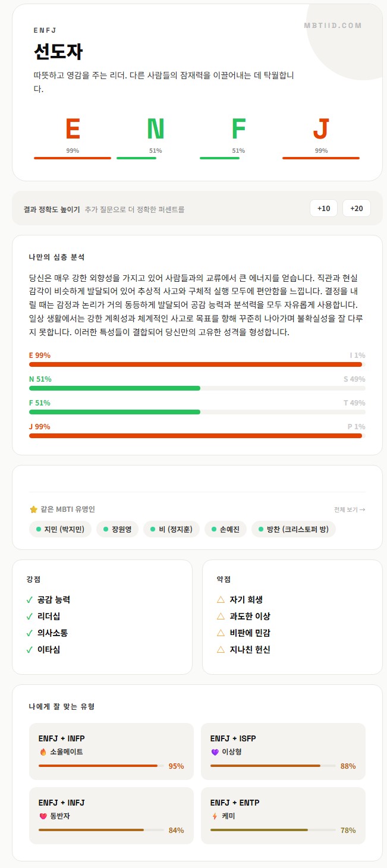This screenshot has height=868, width=387.
Task: Click the red heart icon beside 동반자
Action: 43,816
